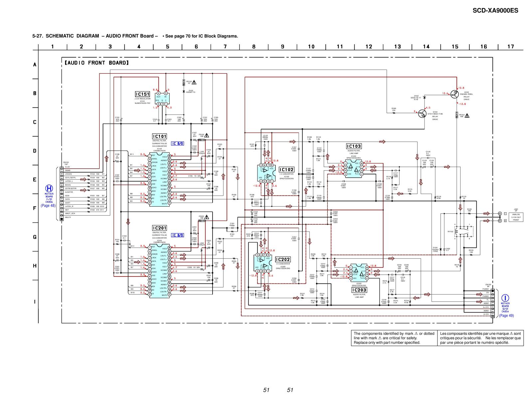Open the IC B/D link beside IC201
Image resolution: width=532 pixels, height=400 pixels.
178,235
